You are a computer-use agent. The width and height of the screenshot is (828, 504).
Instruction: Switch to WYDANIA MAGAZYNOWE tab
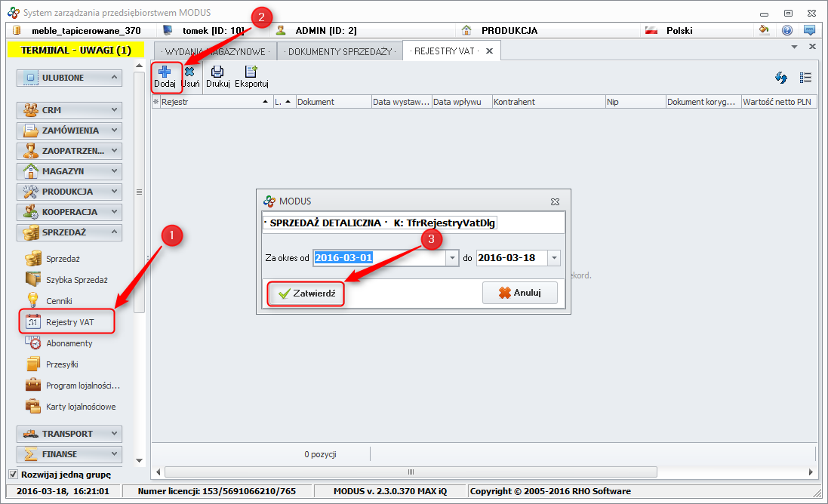tap(215, 52)
